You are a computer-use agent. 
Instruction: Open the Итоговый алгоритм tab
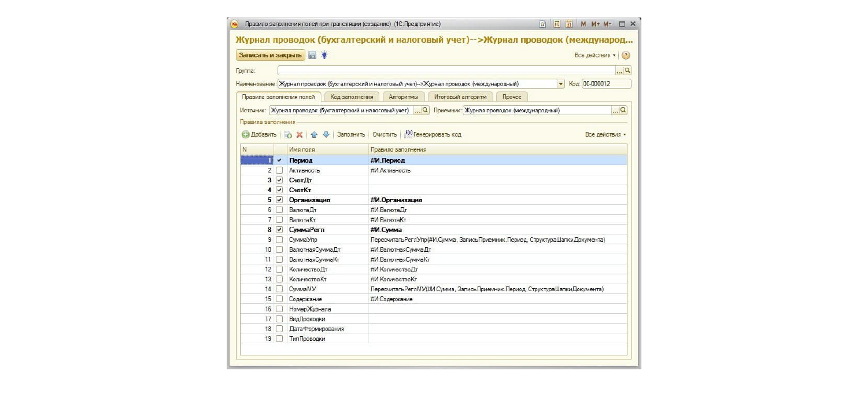[x=462, y=97]
